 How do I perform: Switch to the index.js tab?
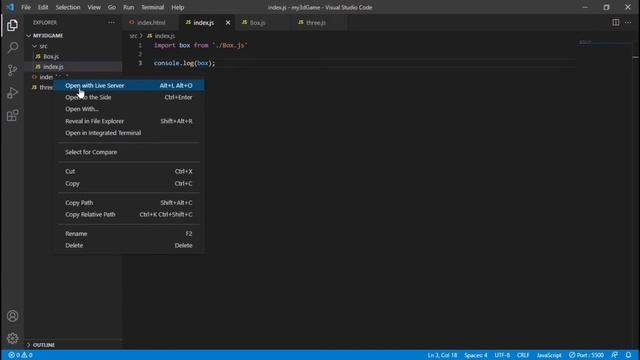coord(203,23)
